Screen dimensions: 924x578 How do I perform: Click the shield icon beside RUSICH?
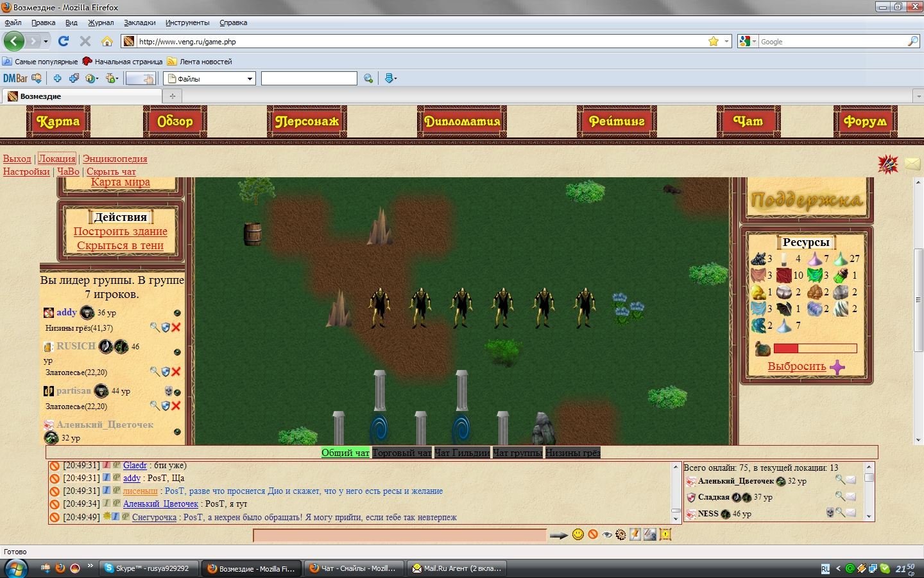(166, 371)
